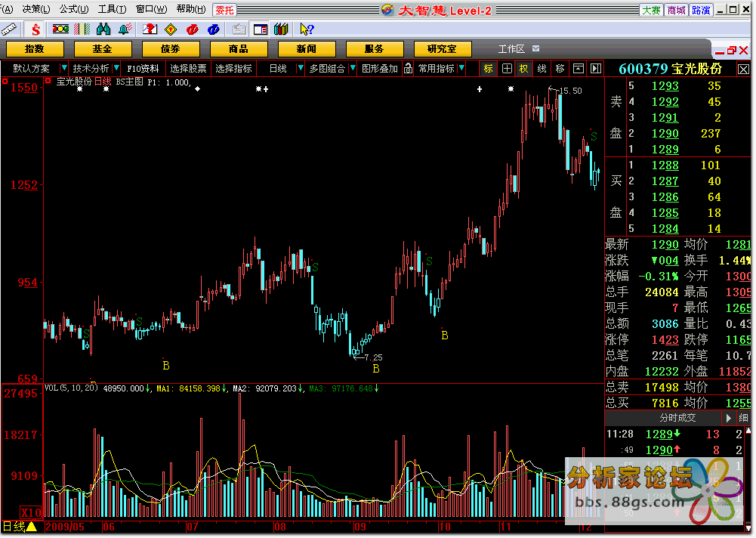This screenshot has height=538, width=756.
Task: Open the 帮助(H) menu
Action: click(x=191, y=9)
